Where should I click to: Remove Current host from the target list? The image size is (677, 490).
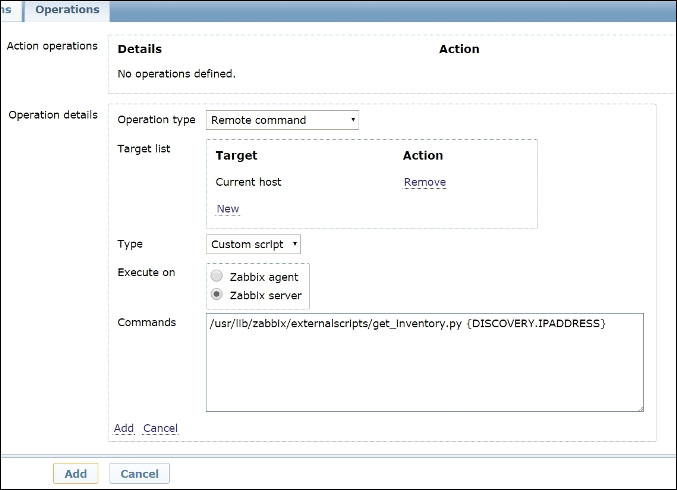[x=424, y=183]
